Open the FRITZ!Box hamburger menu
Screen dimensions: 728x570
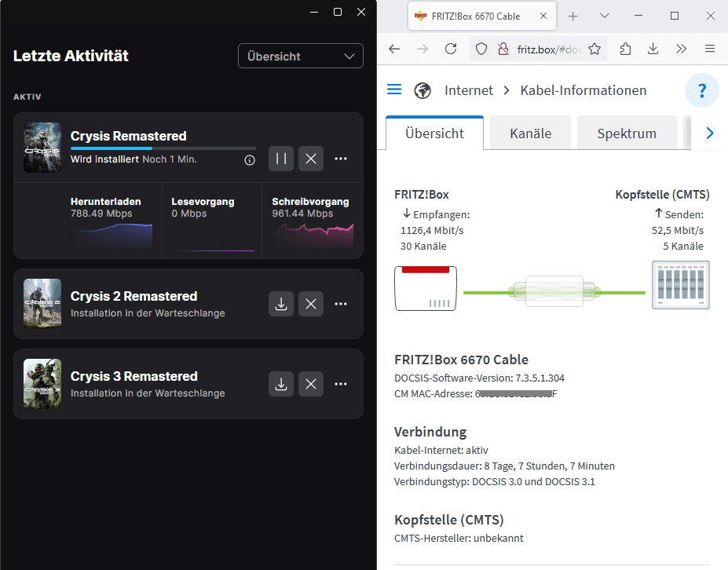(394, 90)
